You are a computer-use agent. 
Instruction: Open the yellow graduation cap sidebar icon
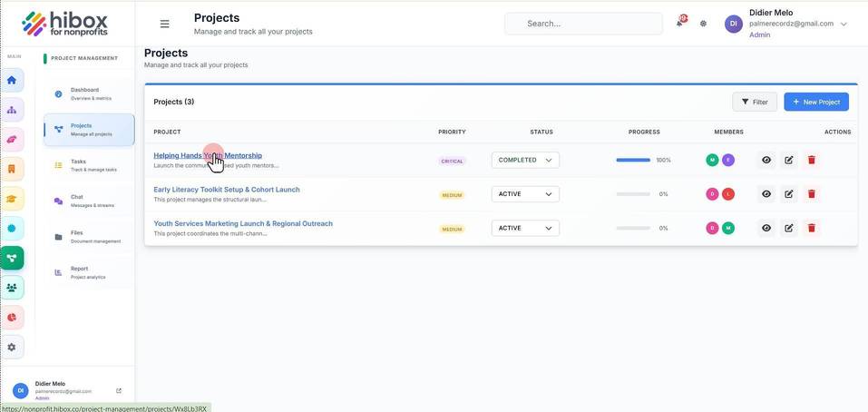[x=12, y=199]
